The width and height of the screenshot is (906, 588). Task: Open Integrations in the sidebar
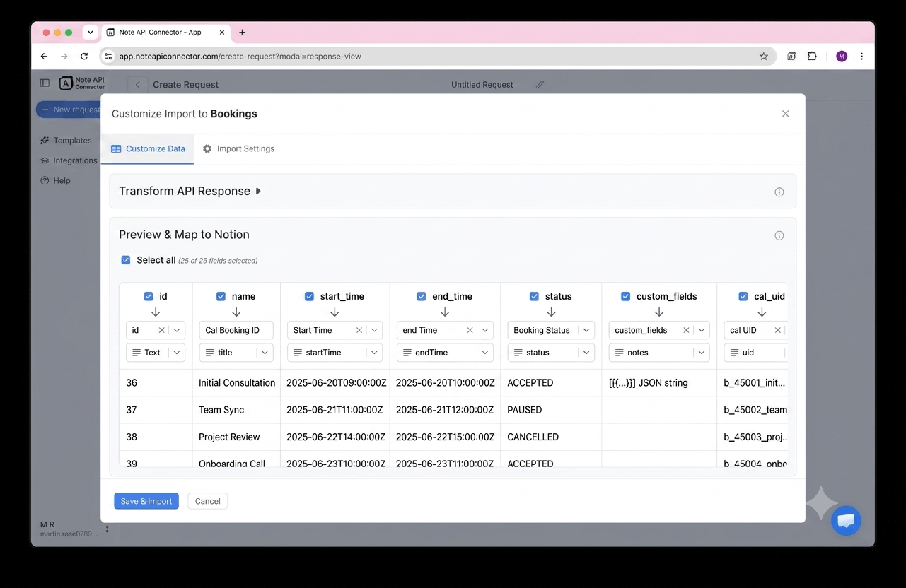[x=69, y=160]
